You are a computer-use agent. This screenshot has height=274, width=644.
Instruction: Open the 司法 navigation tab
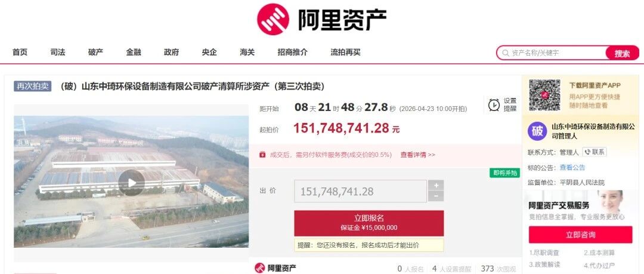coord(58,53)
